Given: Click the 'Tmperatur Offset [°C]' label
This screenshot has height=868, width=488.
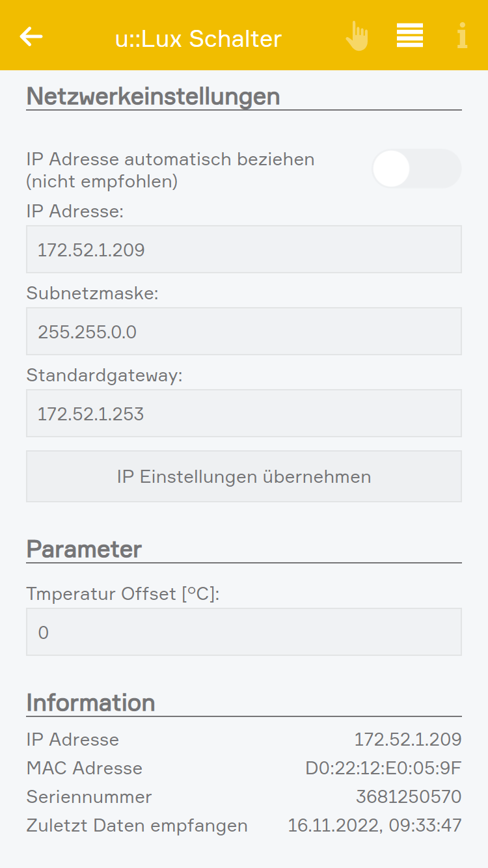Looking at the screenshot, I should [123, 593].
